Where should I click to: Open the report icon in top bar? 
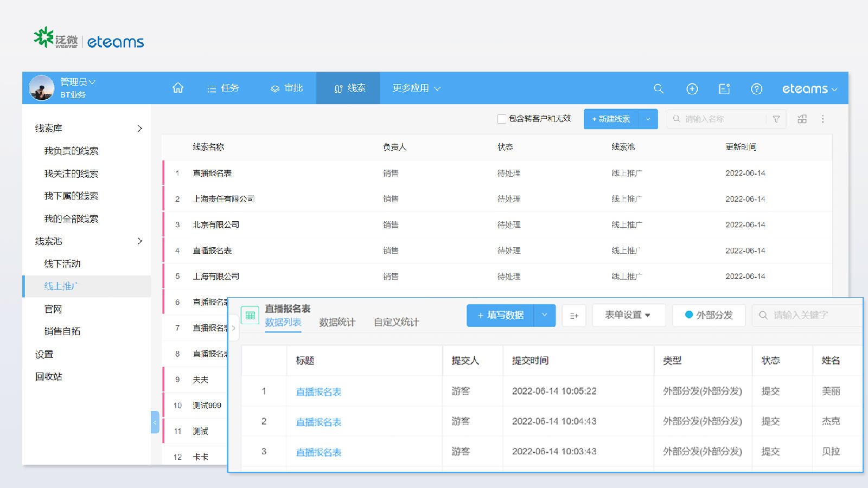click(724, 89)
